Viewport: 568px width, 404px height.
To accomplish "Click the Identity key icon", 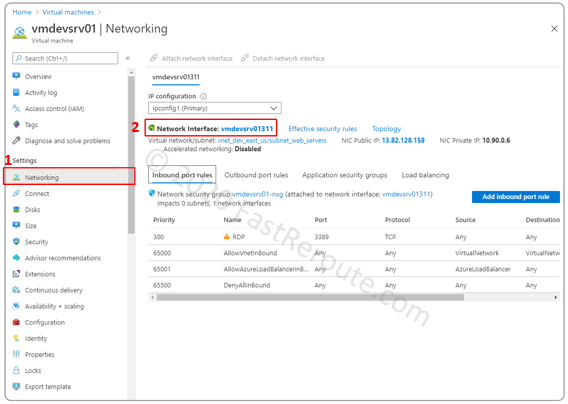I will coord(16,338).
